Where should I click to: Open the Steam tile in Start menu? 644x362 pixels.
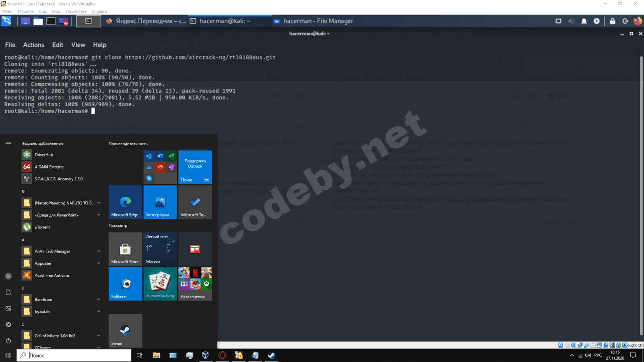pos(125,331)
